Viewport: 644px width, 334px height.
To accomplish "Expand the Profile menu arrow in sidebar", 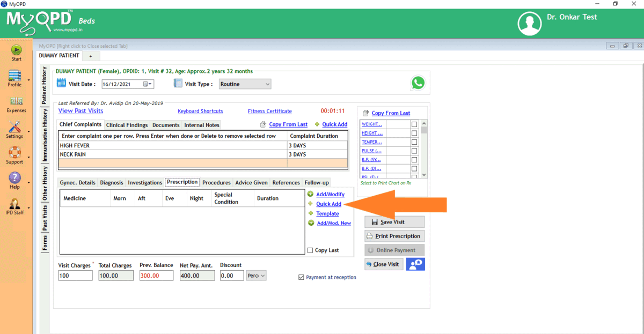I will point(29,80).
